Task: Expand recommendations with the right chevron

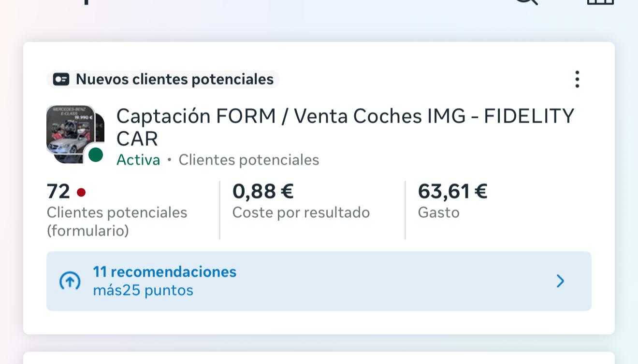Action: tap(560, 281)
